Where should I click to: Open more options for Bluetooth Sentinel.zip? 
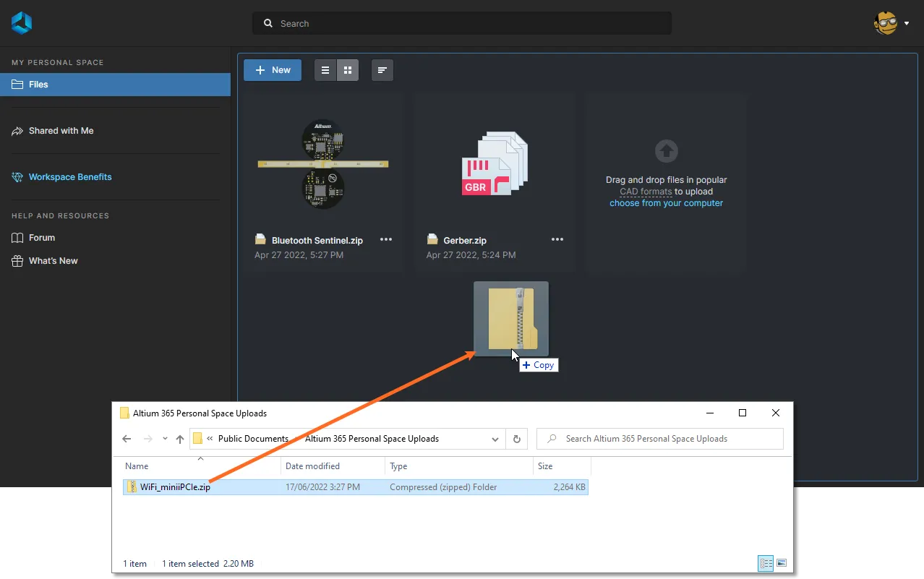pos(386,240)
